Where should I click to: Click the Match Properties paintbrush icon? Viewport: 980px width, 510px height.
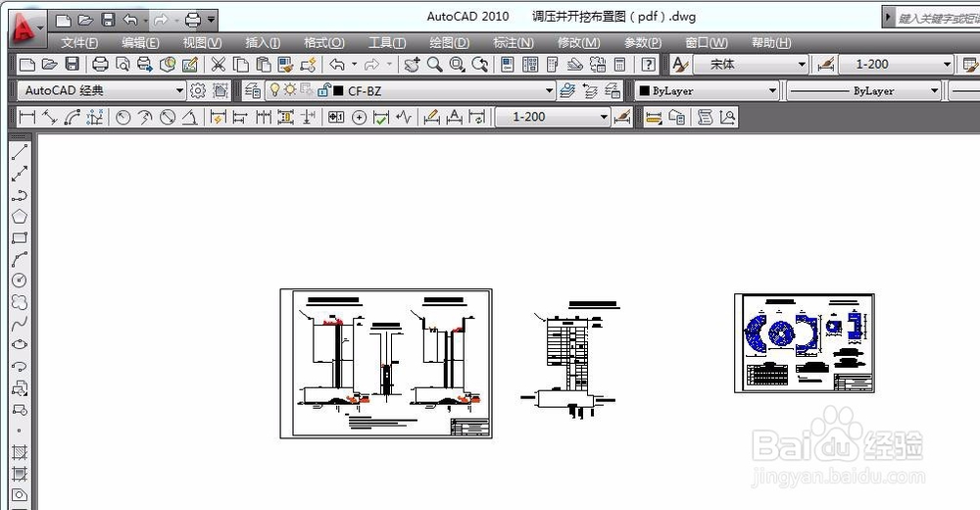tap(286, 65)
